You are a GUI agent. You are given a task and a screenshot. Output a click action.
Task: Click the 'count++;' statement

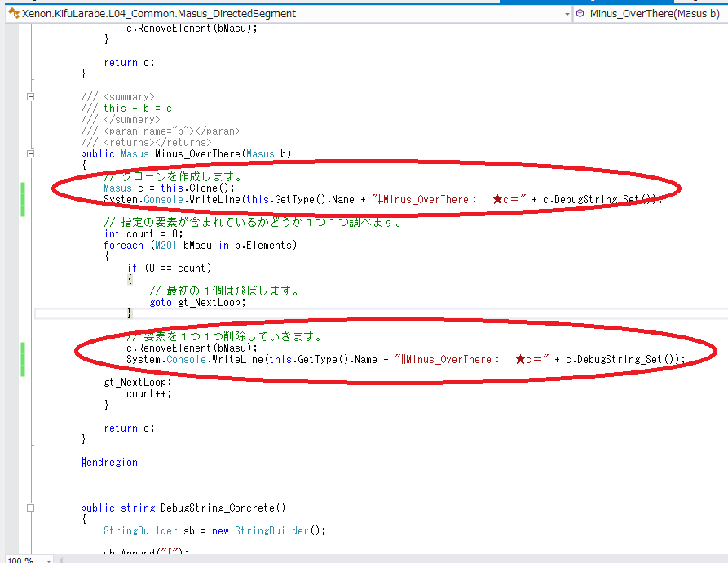pyautogui.click(x=149, y=394)
